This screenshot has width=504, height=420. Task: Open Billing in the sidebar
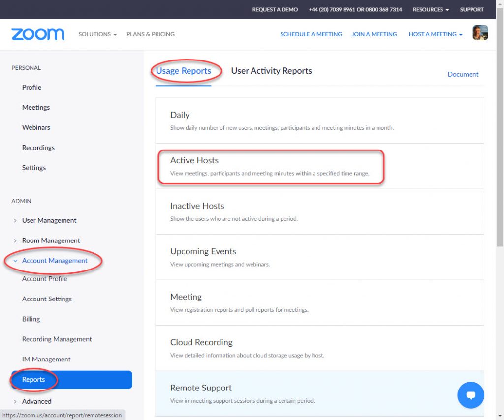(31, 319)
